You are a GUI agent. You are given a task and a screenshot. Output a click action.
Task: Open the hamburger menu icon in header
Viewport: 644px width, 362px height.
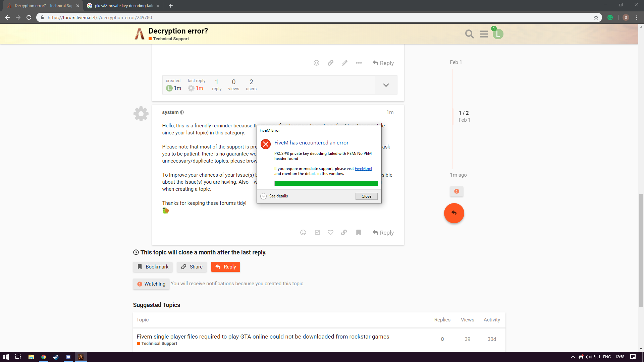click(484, 34)
